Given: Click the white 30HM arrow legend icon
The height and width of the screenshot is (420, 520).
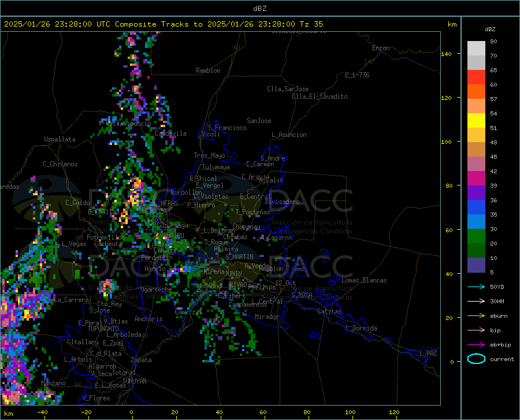Looking at the screenshot, I should click(x=476, y=301).
